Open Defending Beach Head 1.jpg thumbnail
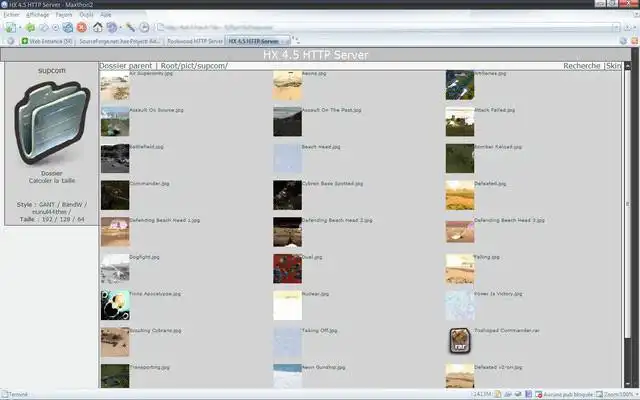The image size is (640, 400). coord(115,232)
